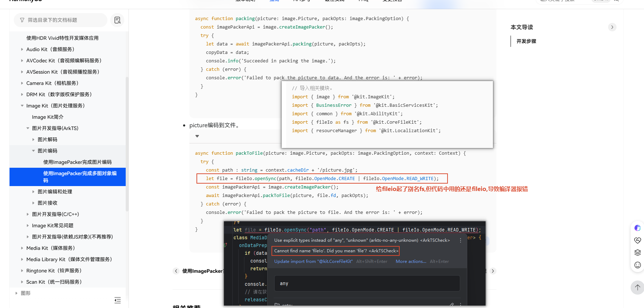
Task: Select the Image Kit常见问题 entry
Action: point(52,226)
